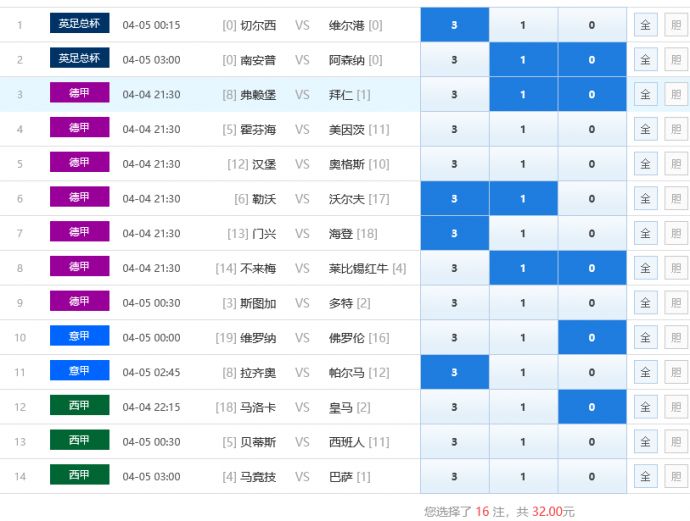Image resolution: width=690 pixels, height=521 pixels.
Task: Select result 3 for 南安普 vs 阿森纳
Action: click(454, 60)
